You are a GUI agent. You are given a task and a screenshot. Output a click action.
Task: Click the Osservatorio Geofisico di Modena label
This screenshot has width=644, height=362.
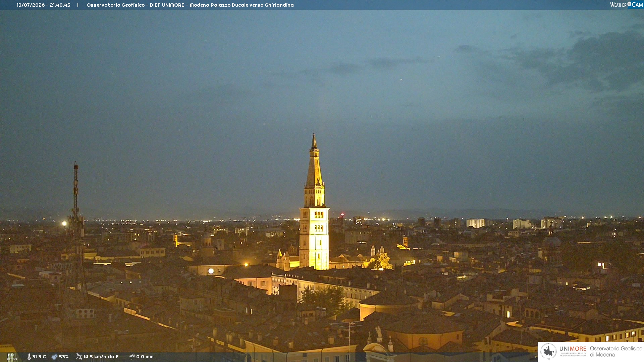616,352
